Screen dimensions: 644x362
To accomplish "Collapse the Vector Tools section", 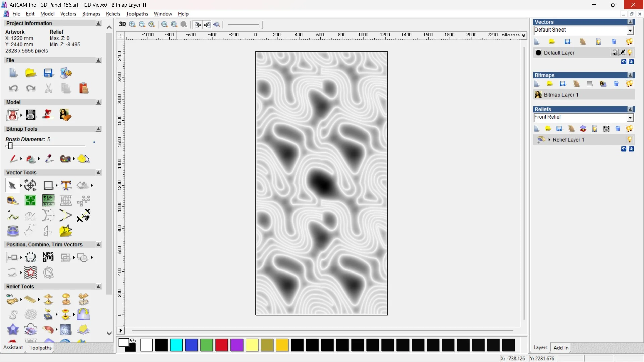I will click(x=98, y=172).
